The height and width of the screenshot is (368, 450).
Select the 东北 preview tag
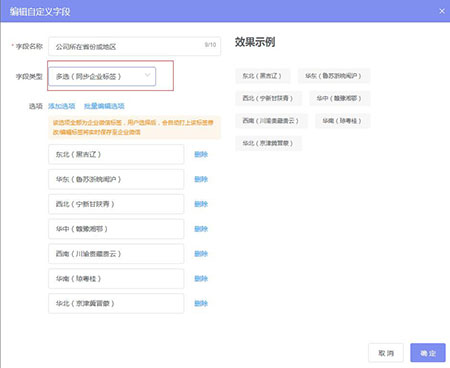coord(262,76)
